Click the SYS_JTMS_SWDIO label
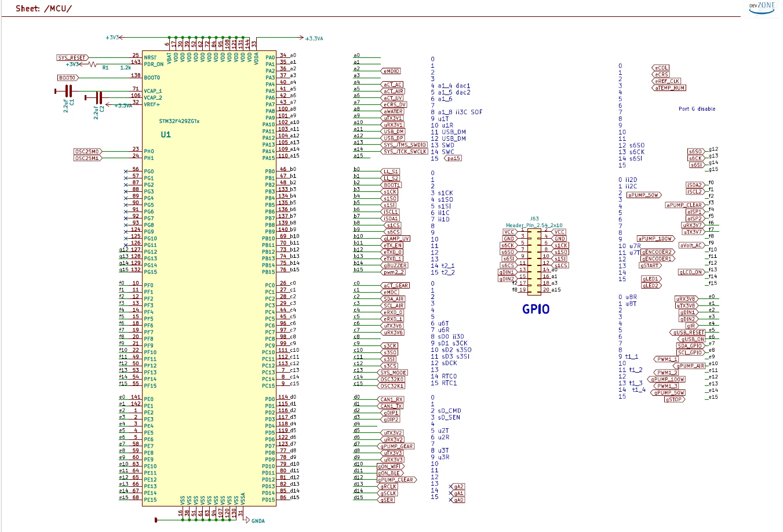 405,145
